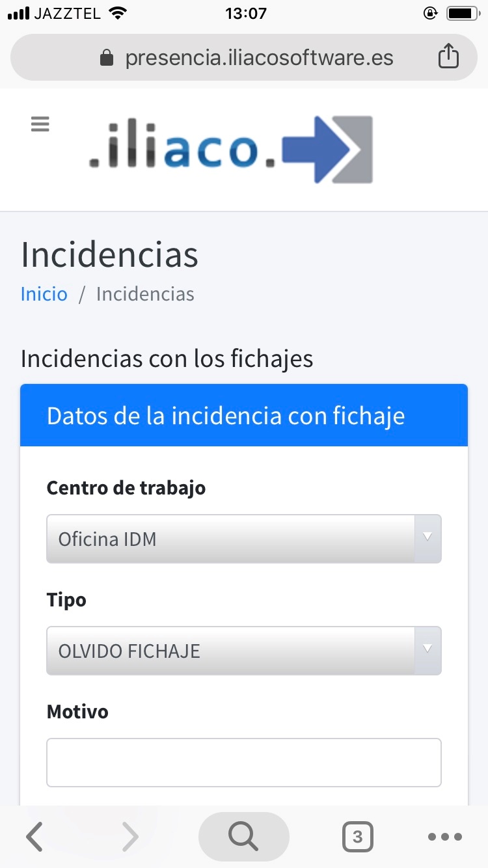Viewport: 488px width, 868px height.
Task: Tap the search magnifier button
Action: tap(243, 837)
